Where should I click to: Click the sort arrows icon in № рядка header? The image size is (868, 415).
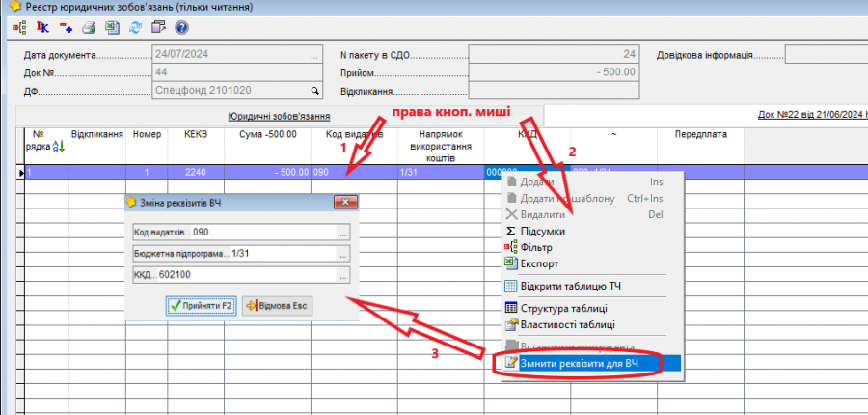pyautogui.click(x=56, y=146)
